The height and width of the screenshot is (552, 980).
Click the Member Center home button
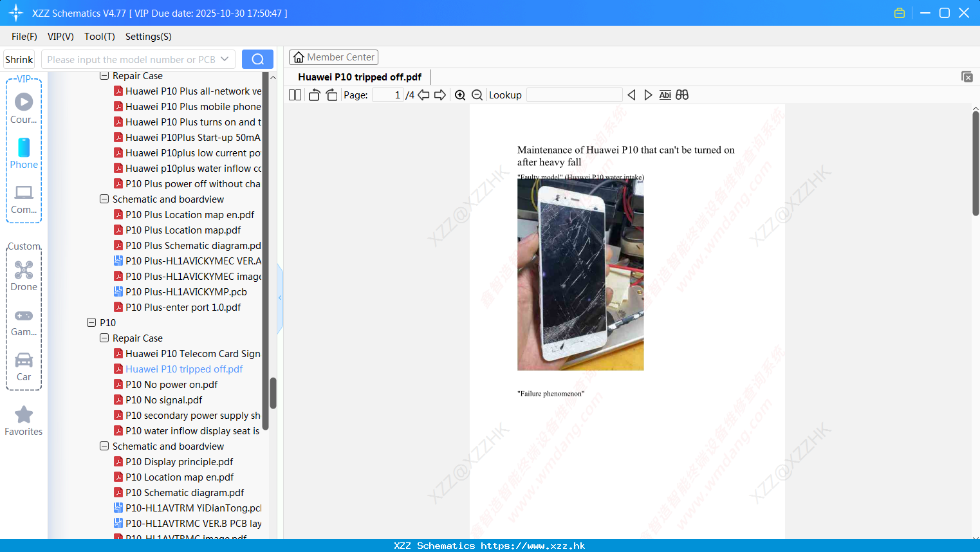pyautogui.click(x=333, y=57)
